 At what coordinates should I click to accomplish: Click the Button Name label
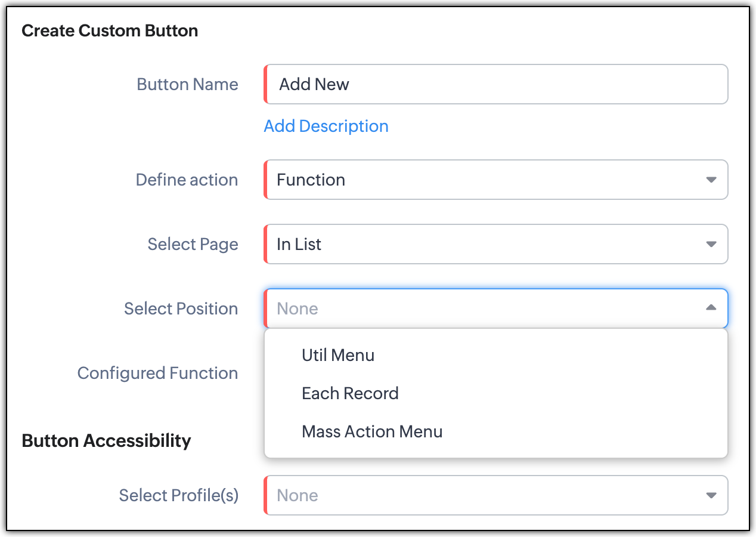pos(187,84)
